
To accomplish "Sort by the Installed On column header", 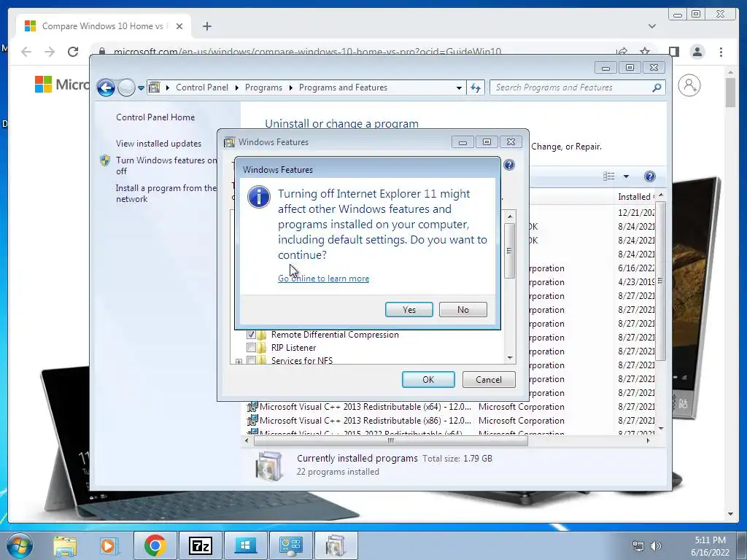I will coord(636,197).
